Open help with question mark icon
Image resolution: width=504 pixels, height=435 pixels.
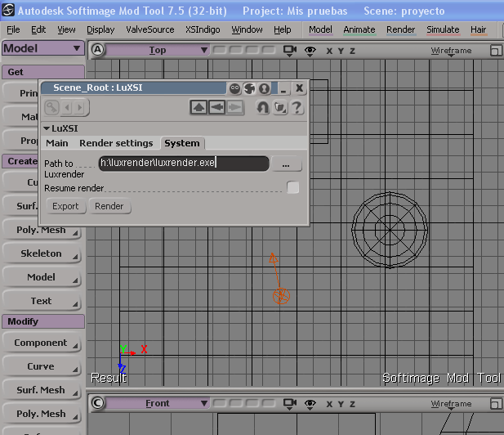[x=297, y=107]
